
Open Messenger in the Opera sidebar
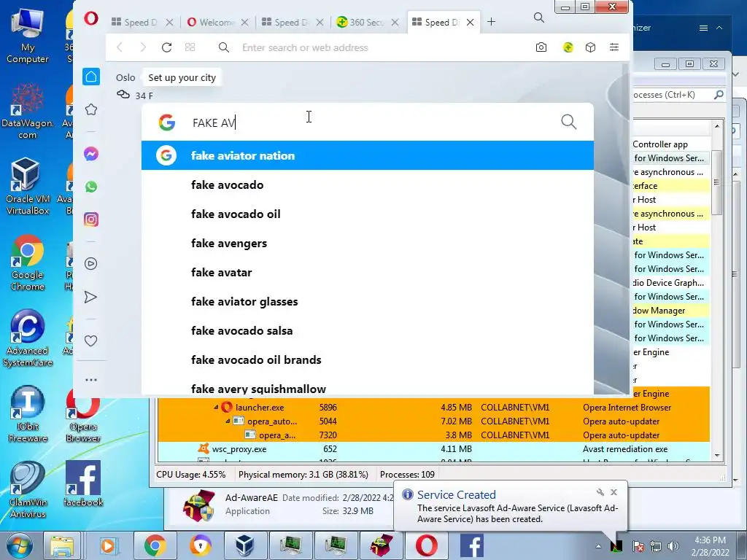click(91, 154)
